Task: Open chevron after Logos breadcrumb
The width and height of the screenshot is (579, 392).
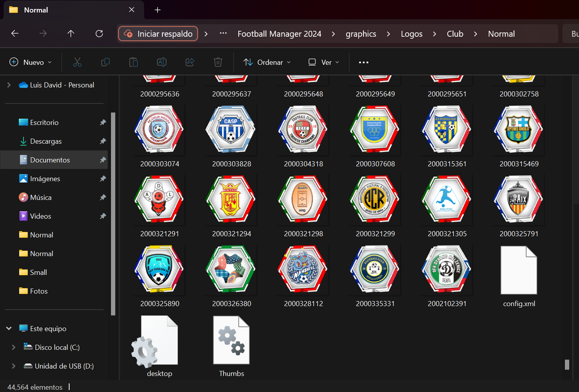Action: coord(435,34)
